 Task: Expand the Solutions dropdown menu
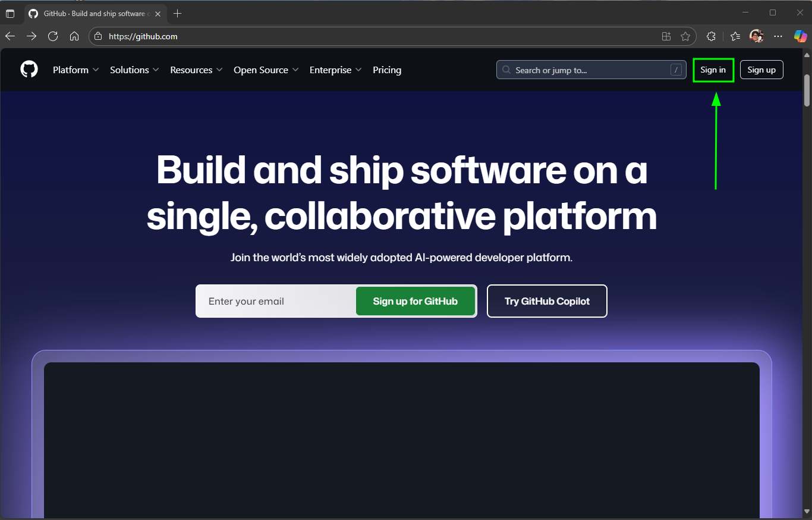pos(134,70)
